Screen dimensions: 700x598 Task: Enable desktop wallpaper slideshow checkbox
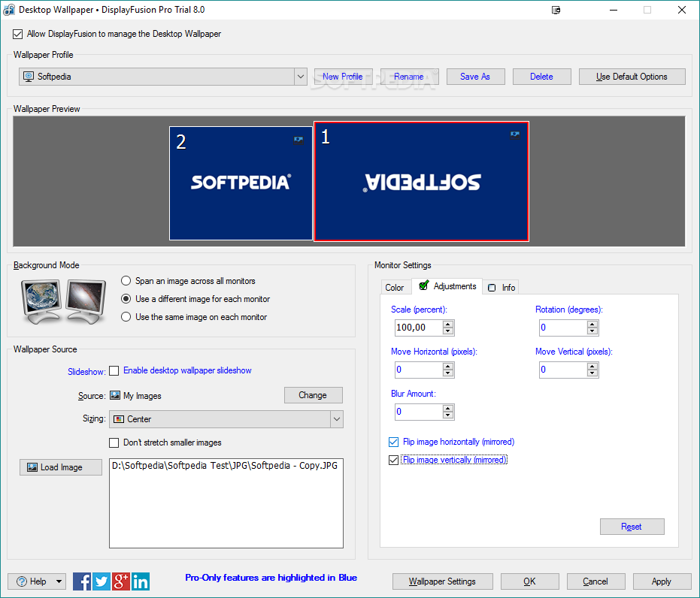coord(114,370)
